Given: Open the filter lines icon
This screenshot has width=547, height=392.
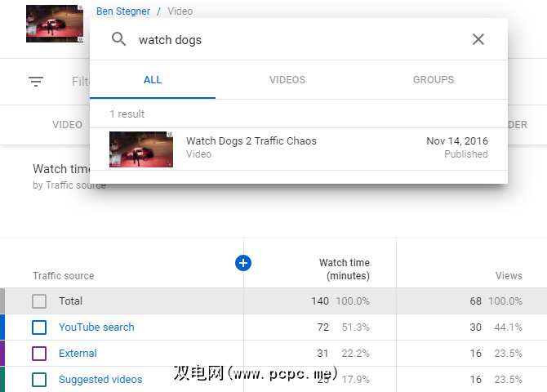Looking at the screenshot, I should click(36, 82).
